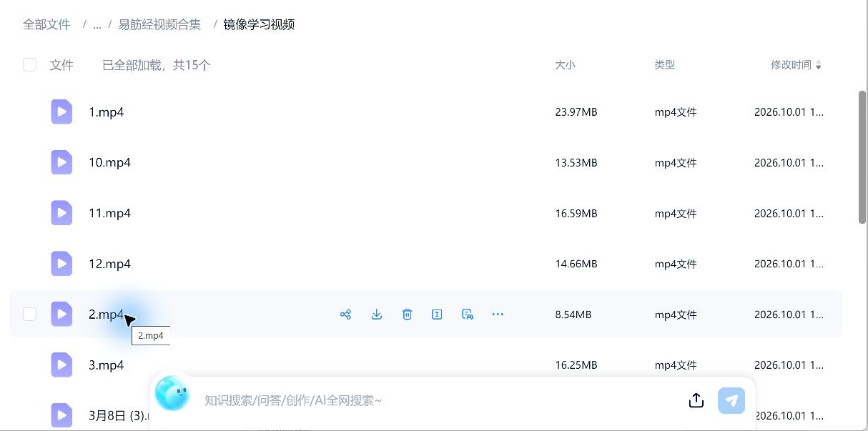Click the 8.54MB size value
This screenshot has width=868, height=431.
(573, 314)
